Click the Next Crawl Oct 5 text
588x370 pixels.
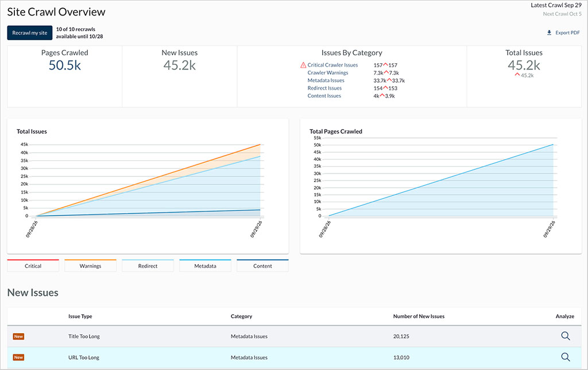[x=562, y=14]
